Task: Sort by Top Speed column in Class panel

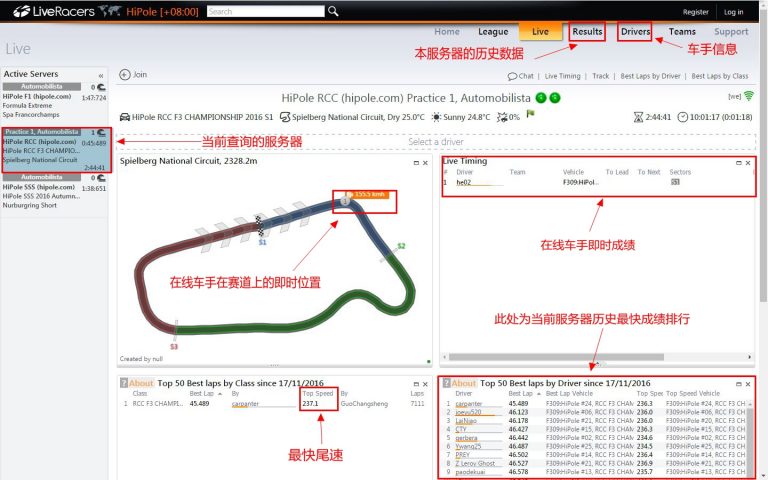Action: (x=318, y=393)
